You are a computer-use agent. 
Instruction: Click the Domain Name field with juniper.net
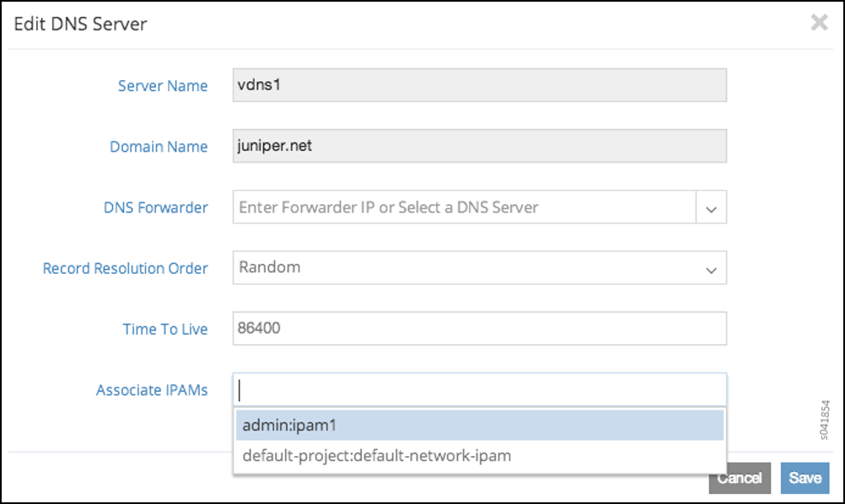click(479, 146)
